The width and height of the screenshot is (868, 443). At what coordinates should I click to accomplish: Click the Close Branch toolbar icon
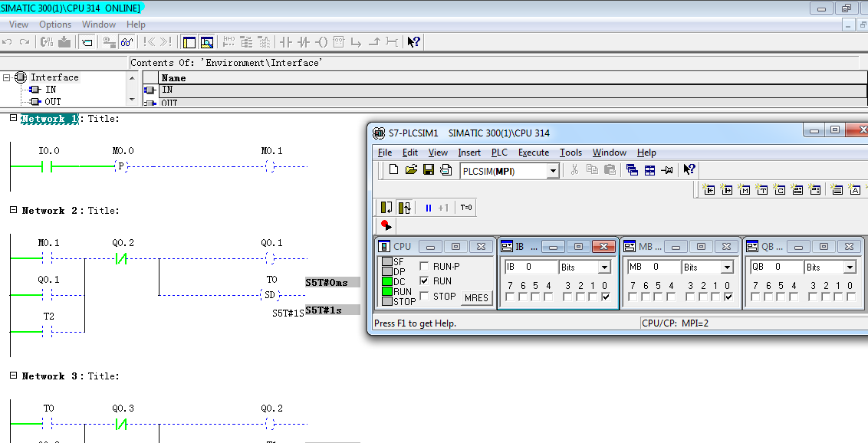point(375,42)
